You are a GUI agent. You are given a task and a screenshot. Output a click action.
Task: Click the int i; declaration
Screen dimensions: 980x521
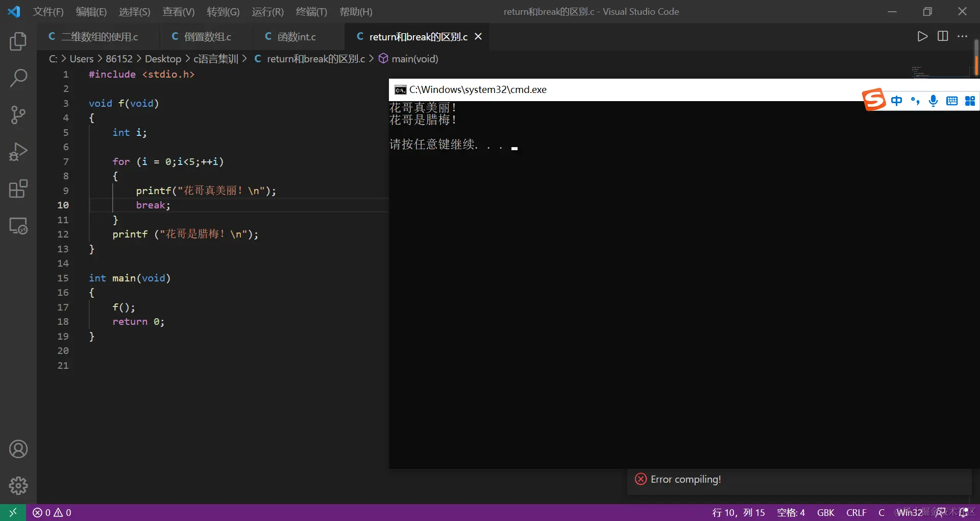[x=130, y=132]
